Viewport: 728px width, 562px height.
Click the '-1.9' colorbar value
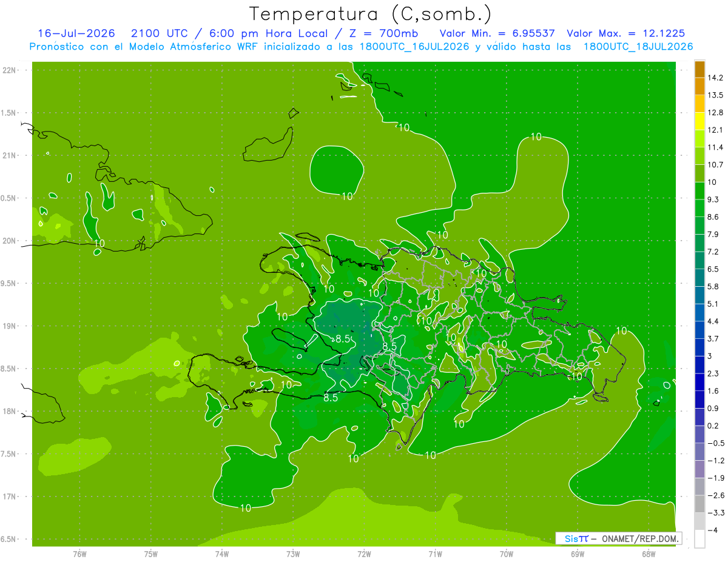tap(716, 478)
